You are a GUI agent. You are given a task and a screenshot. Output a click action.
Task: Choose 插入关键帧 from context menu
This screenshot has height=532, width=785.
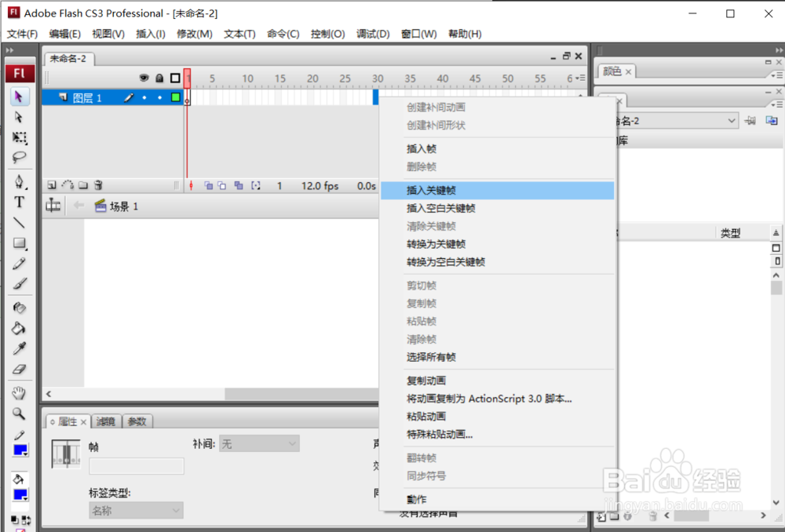coord(498,190)
